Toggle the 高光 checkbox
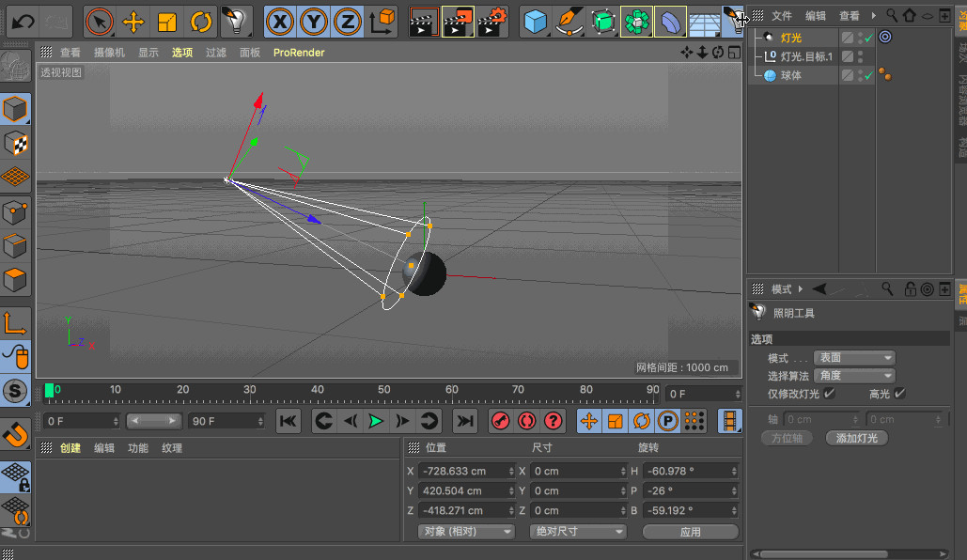The height and width of the screenshot is (560, 967). point(899,394)
